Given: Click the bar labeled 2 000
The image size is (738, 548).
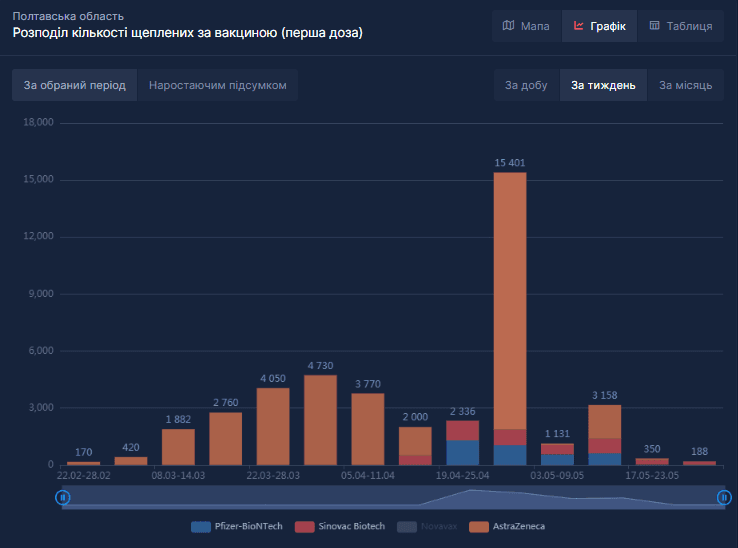Looking at the screenshot, I should (x=415, y=446).
